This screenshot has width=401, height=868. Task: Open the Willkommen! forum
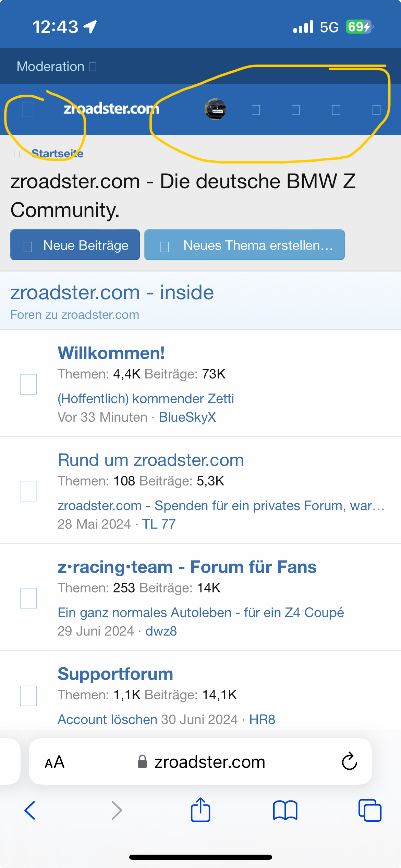click(111, 353)
